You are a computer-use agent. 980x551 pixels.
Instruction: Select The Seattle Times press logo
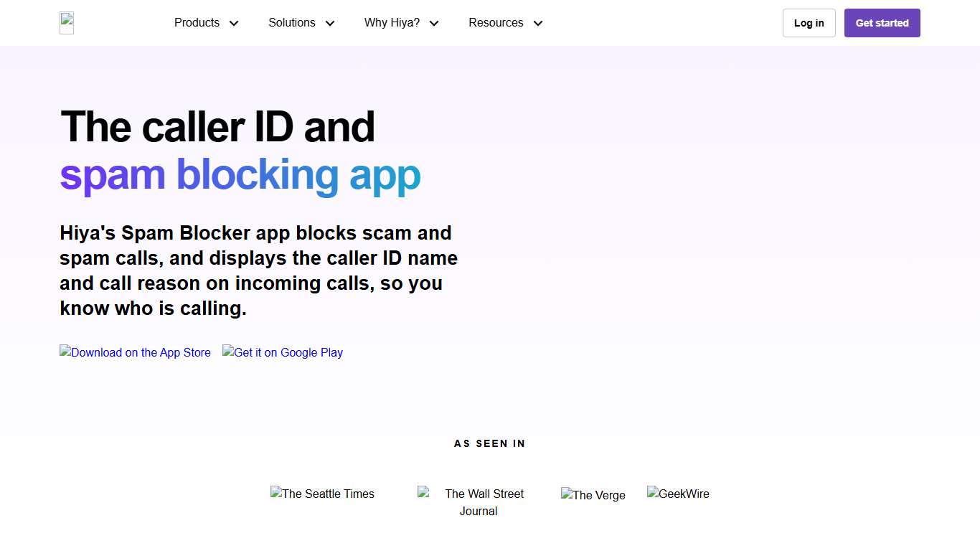click(x=322, y=494)
